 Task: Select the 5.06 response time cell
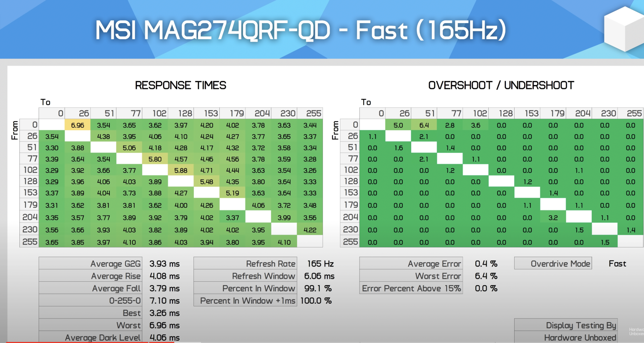tap(129, 148)
